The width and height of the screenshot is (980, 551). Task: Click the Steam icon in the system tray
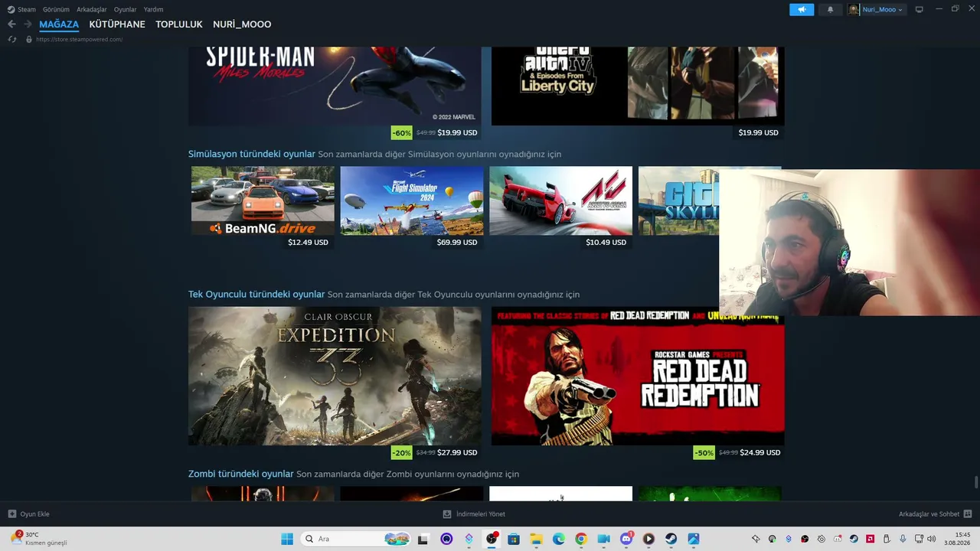854,539
